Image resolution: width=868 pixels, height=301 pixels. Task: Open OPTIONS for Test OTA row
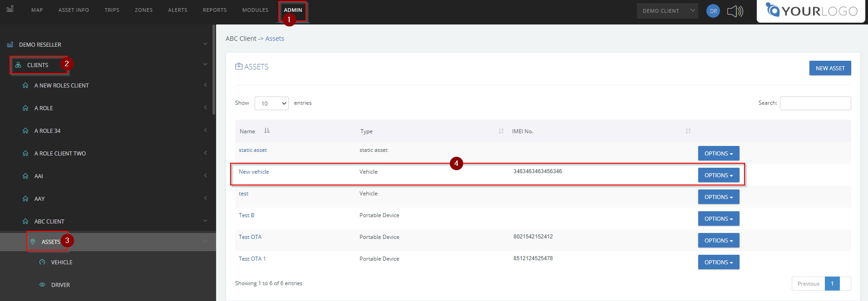point(719,240)
